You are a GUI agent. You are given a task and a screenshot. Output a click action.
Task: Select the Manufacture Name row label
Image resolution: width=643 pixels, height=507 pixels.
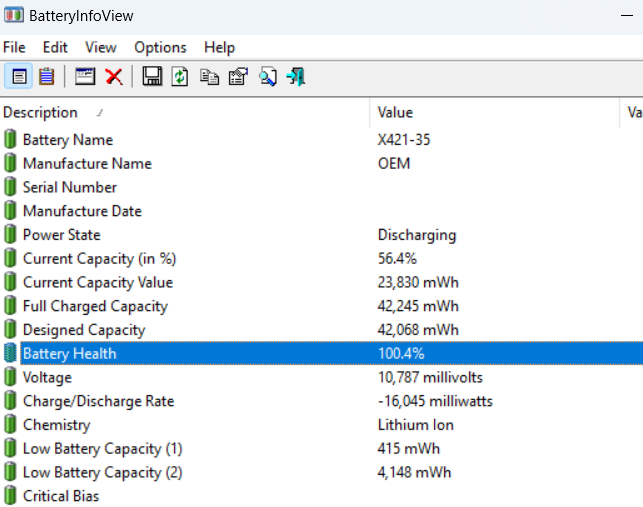coord(87,164)
